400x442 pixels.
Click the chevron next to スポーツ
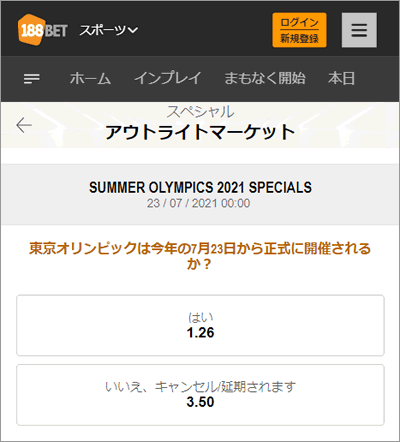pos(133,31)
